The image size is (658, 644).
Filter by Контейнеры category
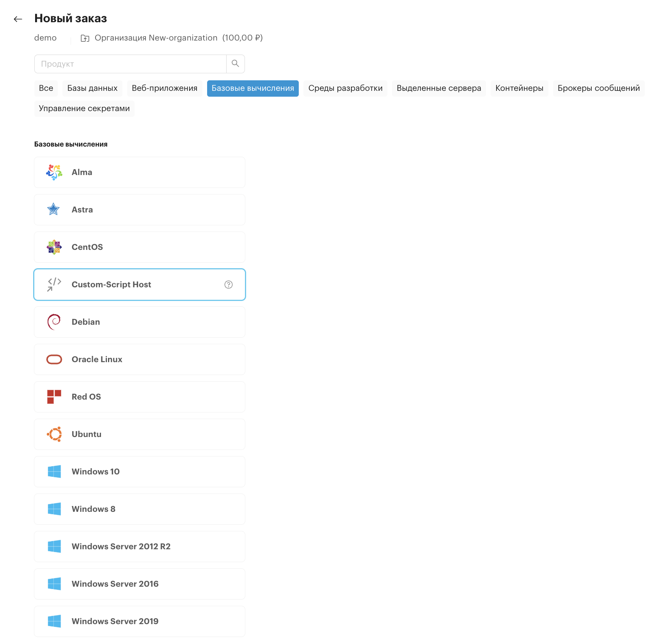[520, 88]
